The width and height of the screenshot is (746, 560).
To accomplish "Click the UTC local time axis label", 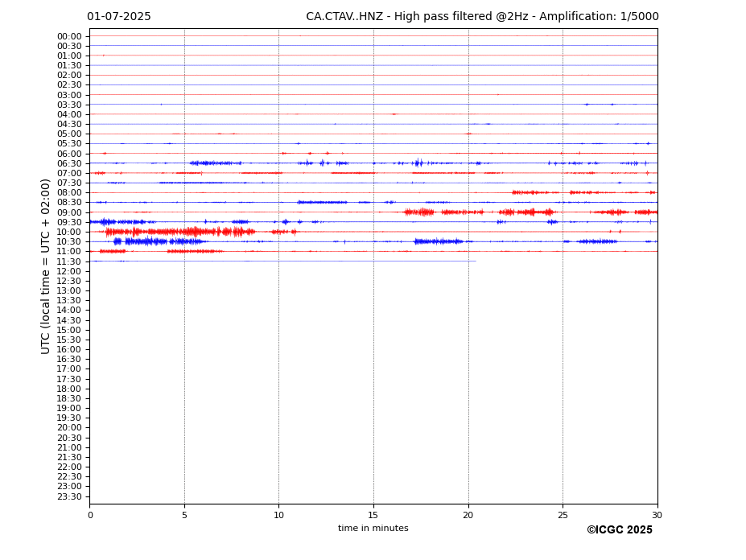I will (x=45, y=266).
